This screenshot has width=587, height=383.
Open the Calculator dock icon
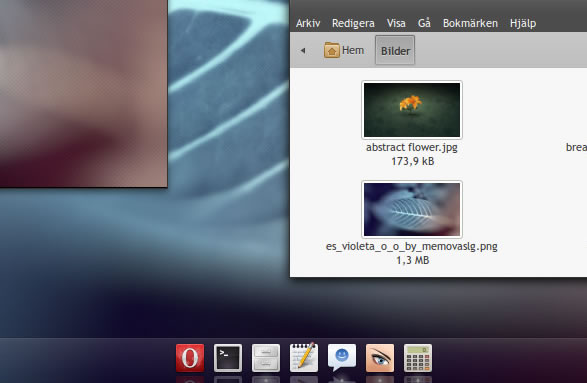click(418, 358)
